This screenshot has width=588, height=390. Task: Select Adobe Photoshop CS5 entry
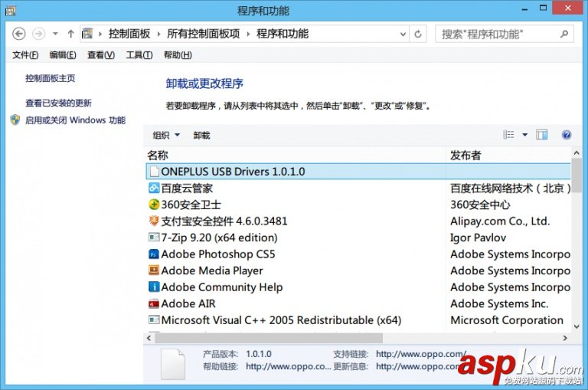(x=358, y=254)
